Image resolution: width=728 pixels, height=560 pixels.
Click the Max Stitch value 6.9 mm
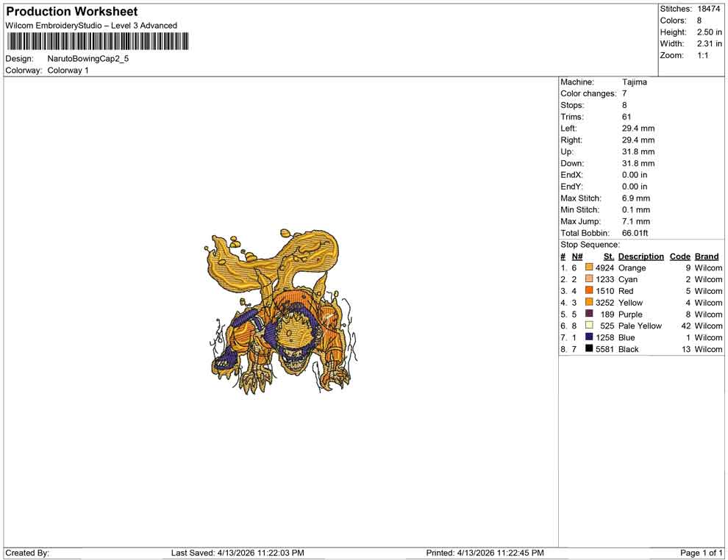pyautogui.click(x=636, y=198)
